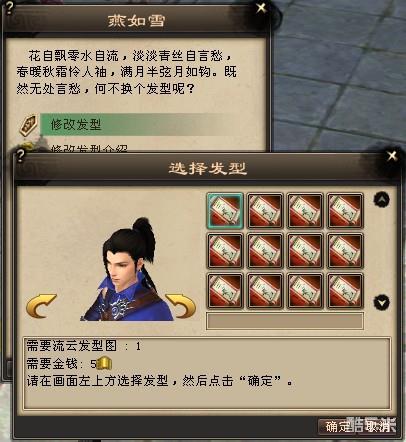Rotate character preview left with golden arrow
This screenshot has height=442, width=406.
pyautogui.click(x=41, y=306)
